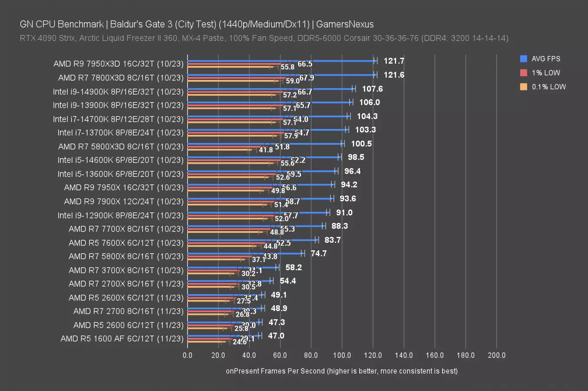Click the blue AVG FPS legend swatch
Viewport: 588px width, 391px height.
(523, 59)
